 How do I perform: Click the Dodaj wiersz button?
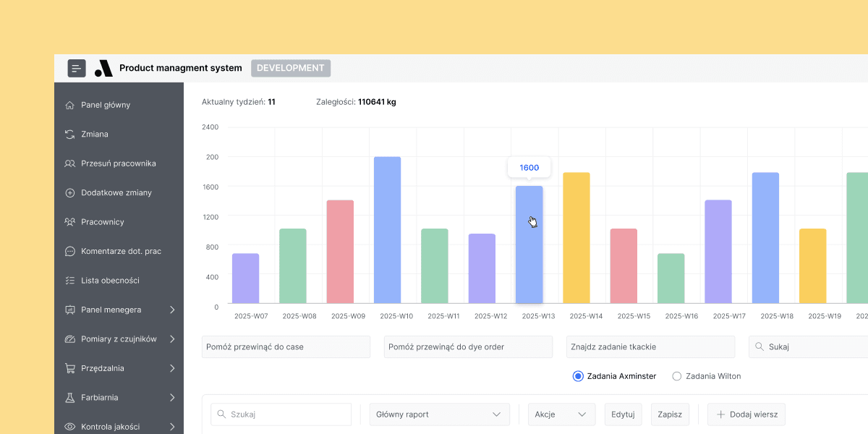click(x=746, y=414)
